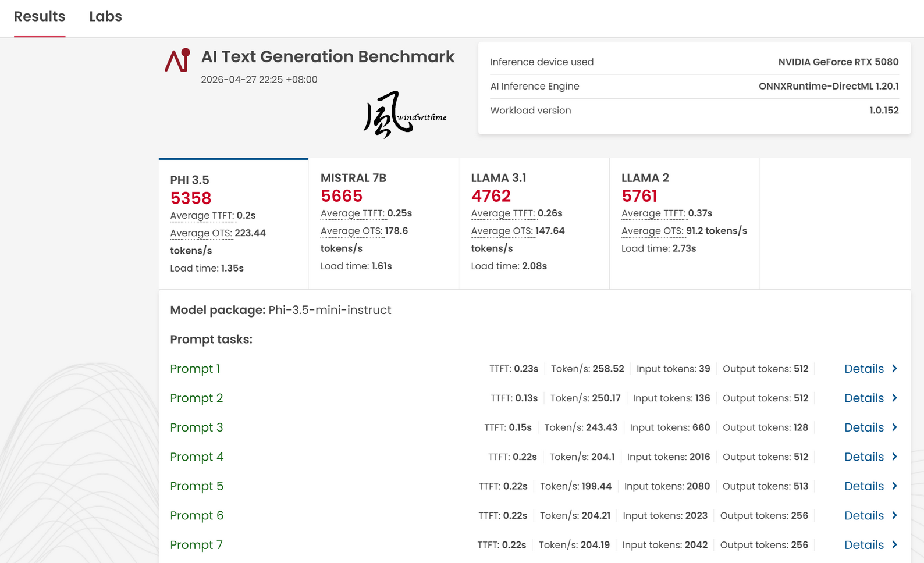Open the Labs tab

click(x=105, y=17)
